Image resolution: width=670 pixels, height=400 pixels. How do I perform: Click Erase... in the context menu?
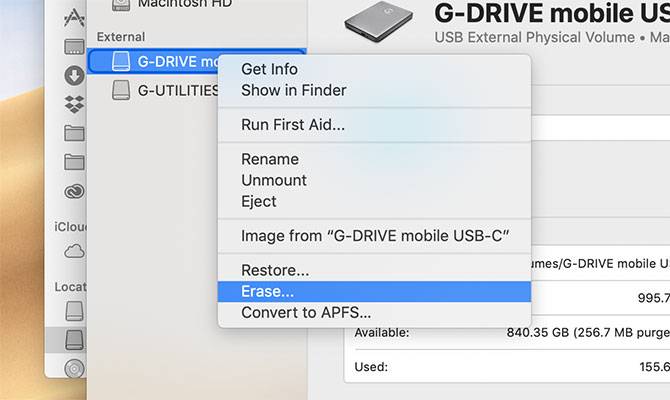pyautogui.click(x=268, y=291)
